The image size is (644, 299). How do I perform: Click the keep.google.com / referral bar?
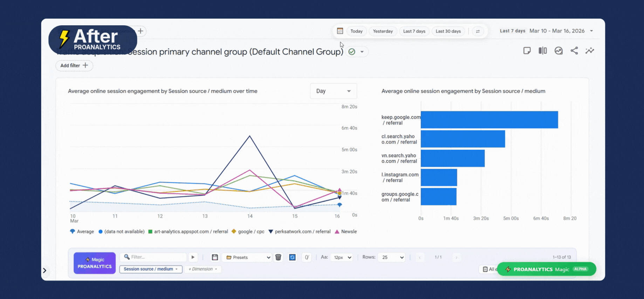coord(489,120)
